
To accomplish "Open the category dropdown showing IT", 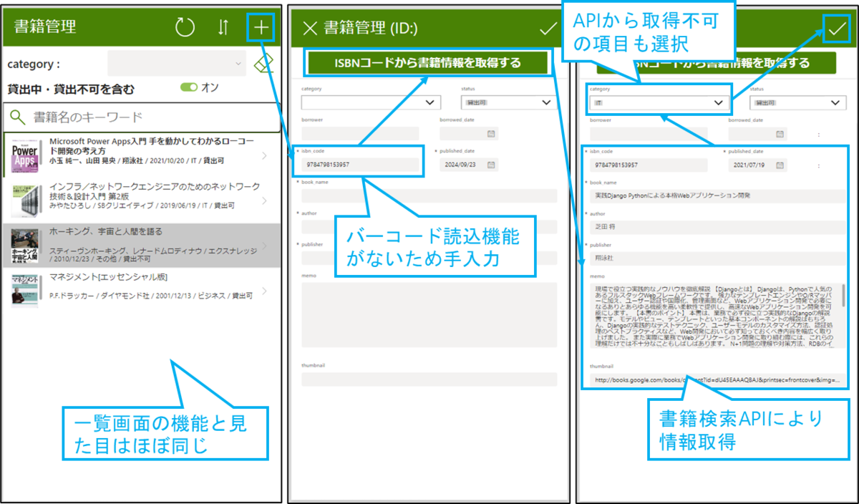I will point(660,102).
